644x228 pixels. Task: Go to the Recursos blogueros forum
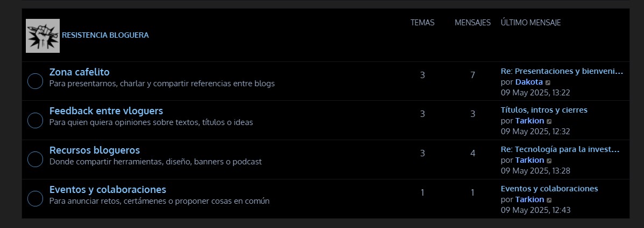click(x=94, y=150)
